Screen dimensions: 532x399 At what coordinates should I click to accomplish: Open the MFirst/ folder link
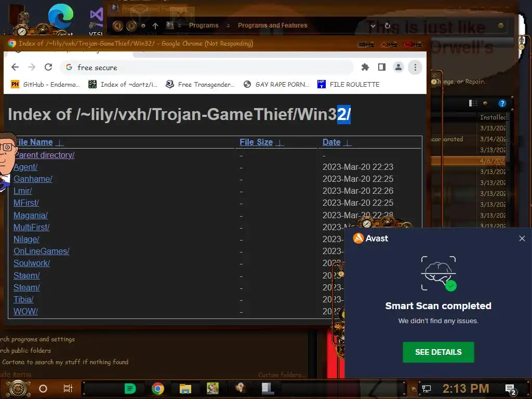tap(26, 203)
